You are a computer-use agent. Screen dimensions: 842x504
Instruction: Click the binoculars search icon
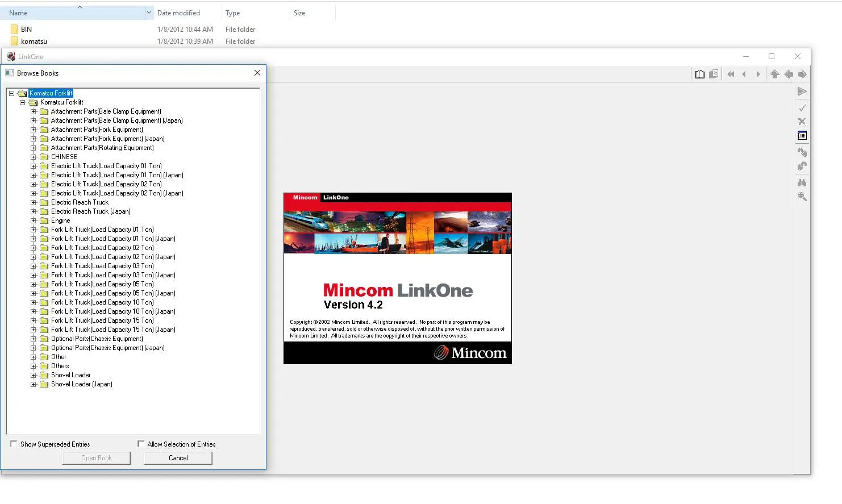pos(802,183)
